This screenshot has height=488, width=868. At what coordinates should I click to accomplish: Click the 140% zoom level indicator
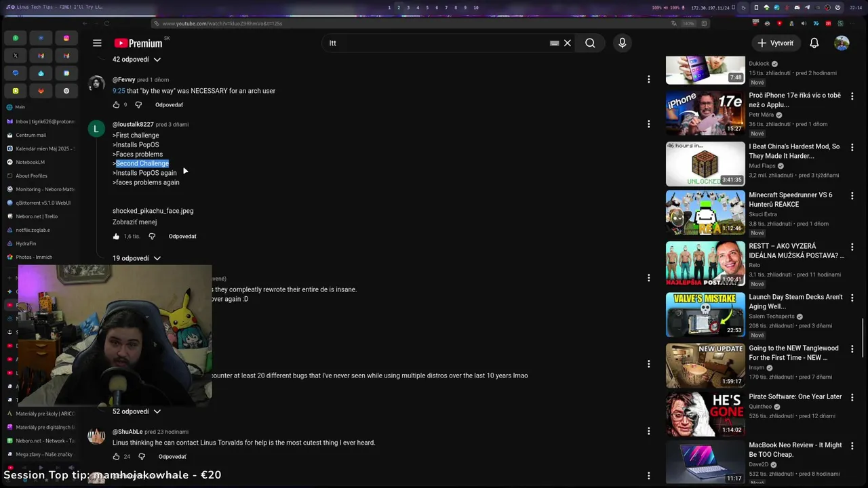688,23
